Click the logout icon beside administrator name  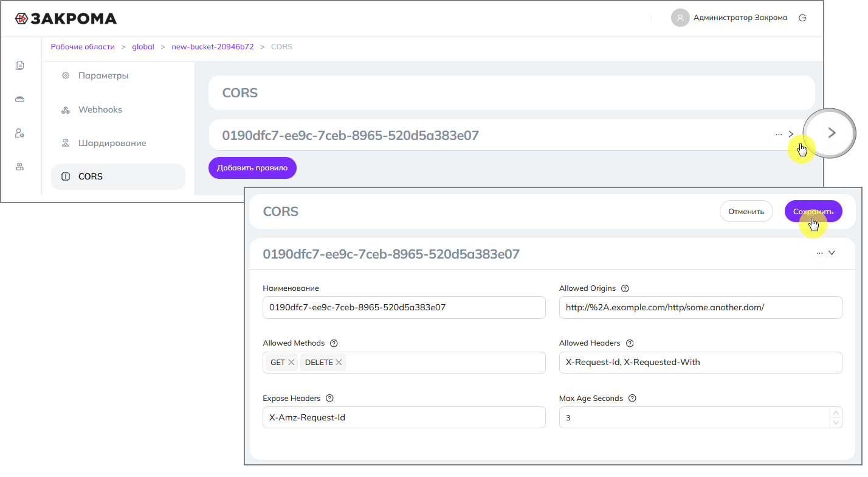coord(802,18)
